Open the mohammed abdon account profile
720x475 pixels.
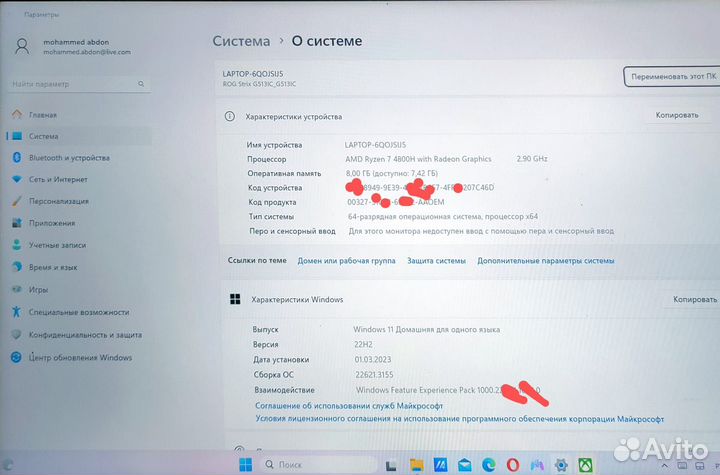[x=73, y=46]
